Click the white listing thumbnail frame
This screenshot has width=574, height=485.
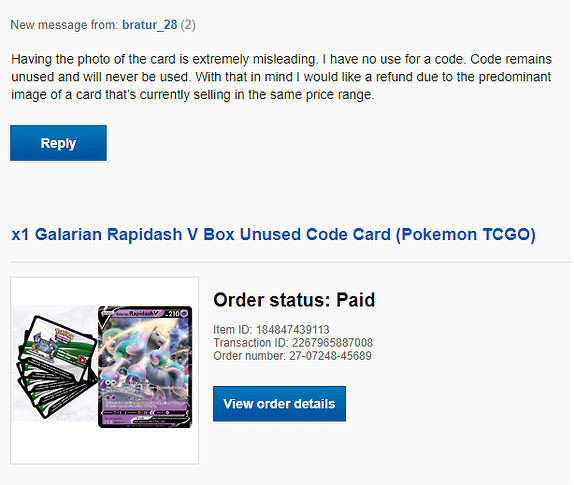(x=105, y=370)
